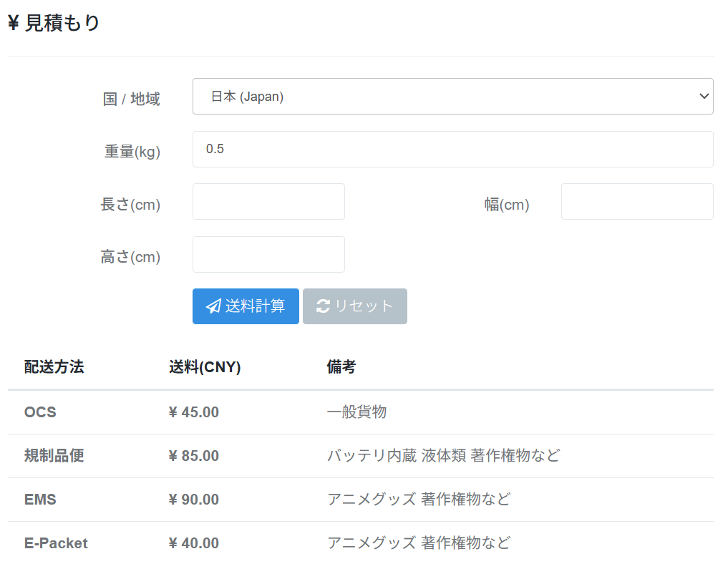Click the yen icon beside 見積もり heading
728x564 pixels.
coord(13,24)
